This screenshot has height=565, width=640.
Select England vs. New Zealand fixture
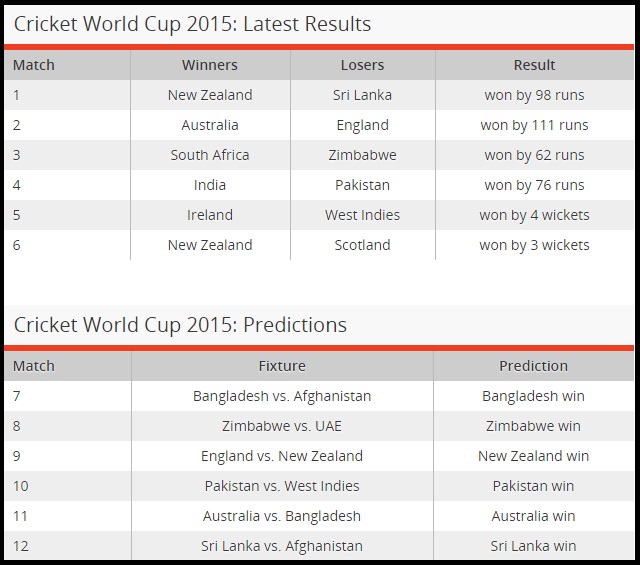click(x=282, y=456)
